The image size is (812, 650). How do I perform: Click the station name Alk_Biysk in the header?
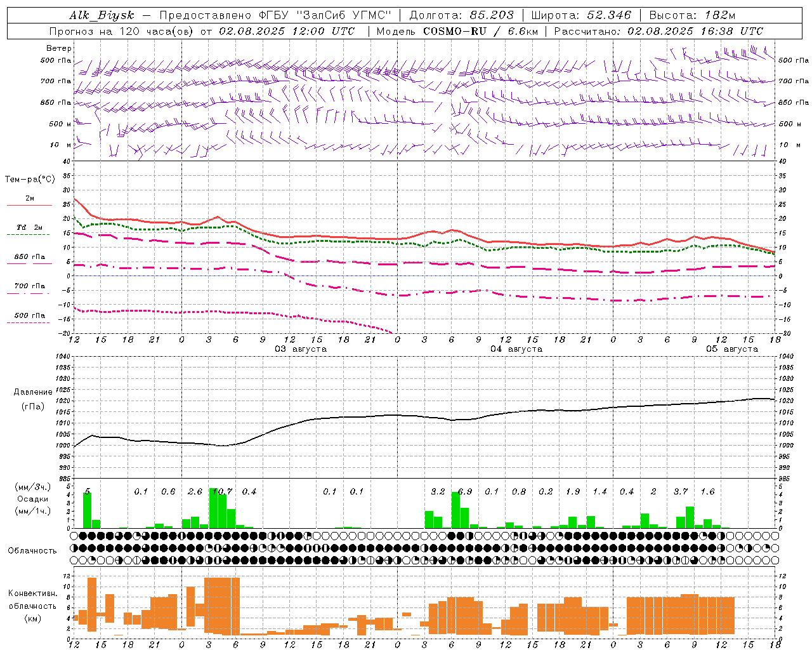(101, 15)
